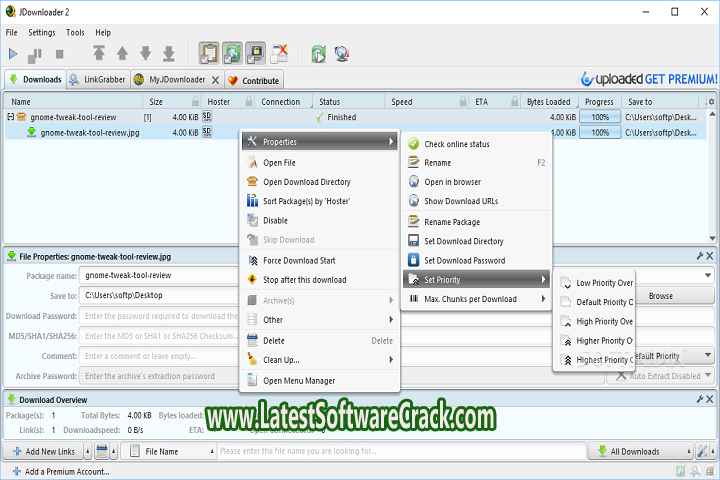Move selected package to bottom

click(x=169, y=53)
